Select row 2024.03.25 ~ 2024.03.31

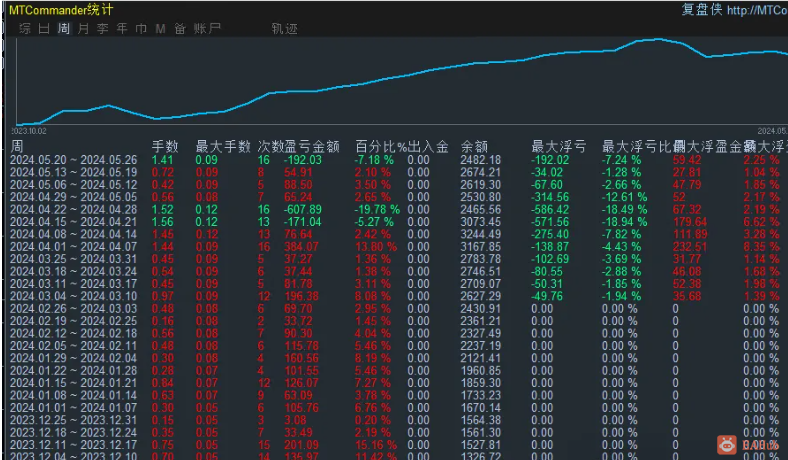tap(395, 259)
